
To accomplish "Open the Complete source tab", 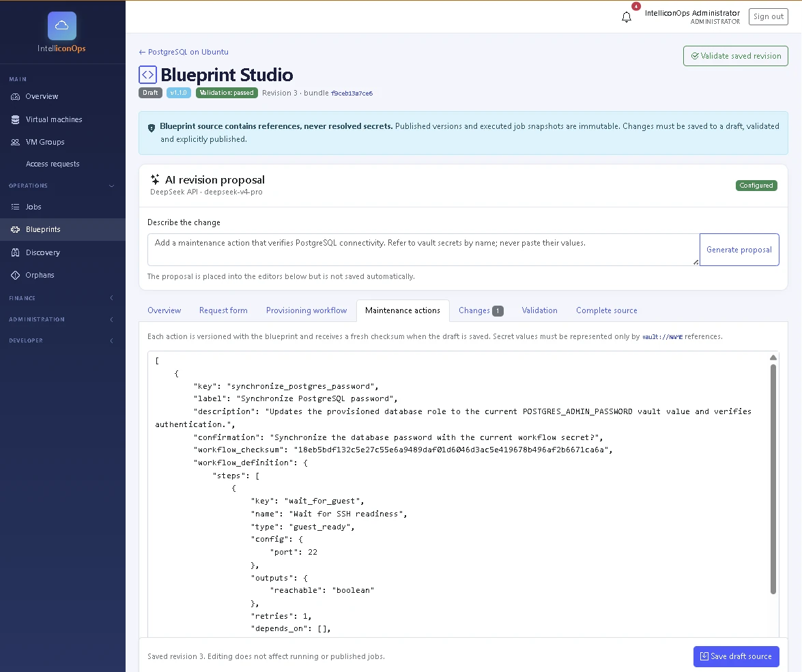I will click(x=607, y=310).
